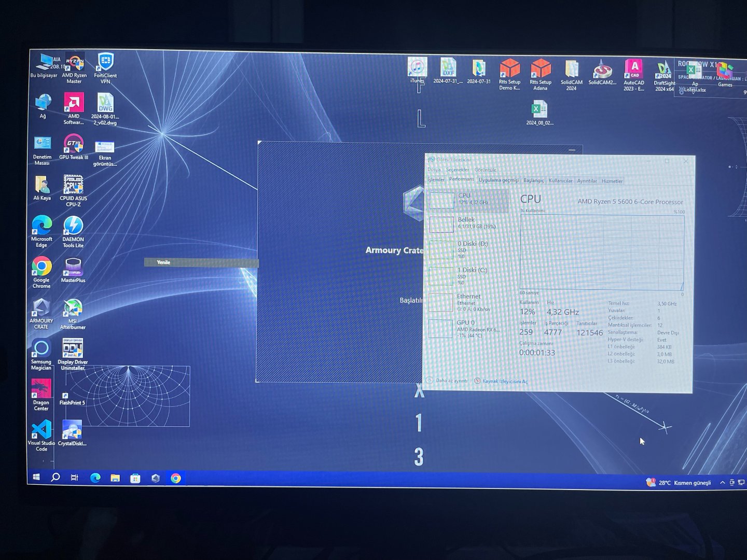Viewport: 747px width, 560px height.
Task: Open the Seçenekler menu in Task Manager
Action: [x=458, y=170]
